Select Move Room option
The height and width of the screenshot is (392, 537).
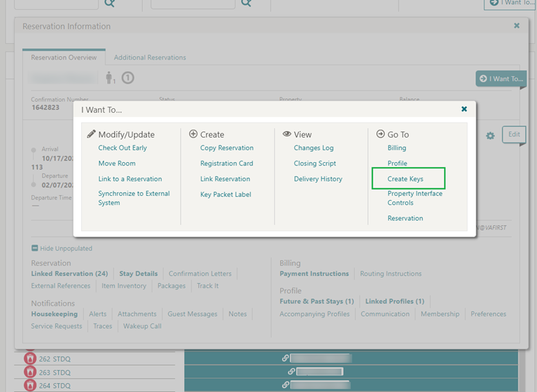[x=117, y=163]
